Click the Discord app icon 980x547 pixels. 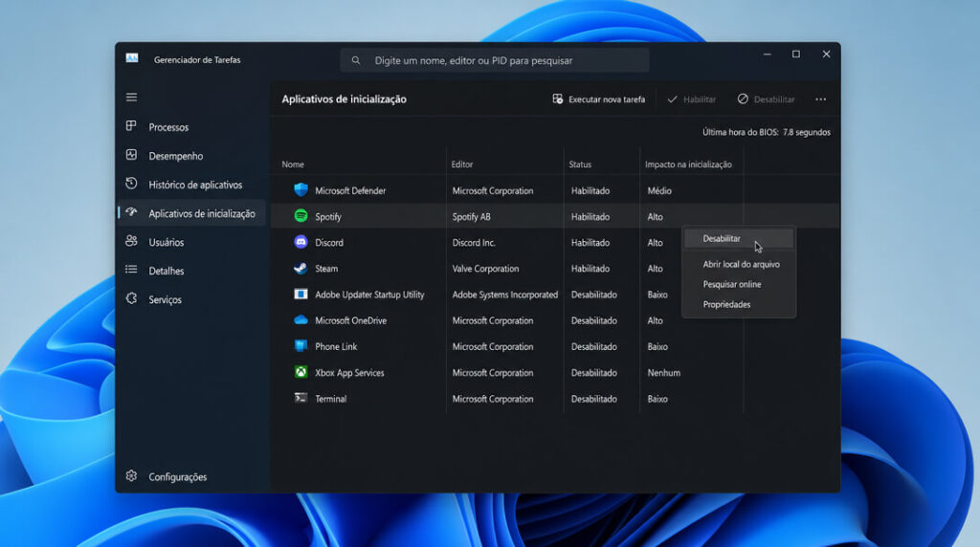[x=301, y=242]
